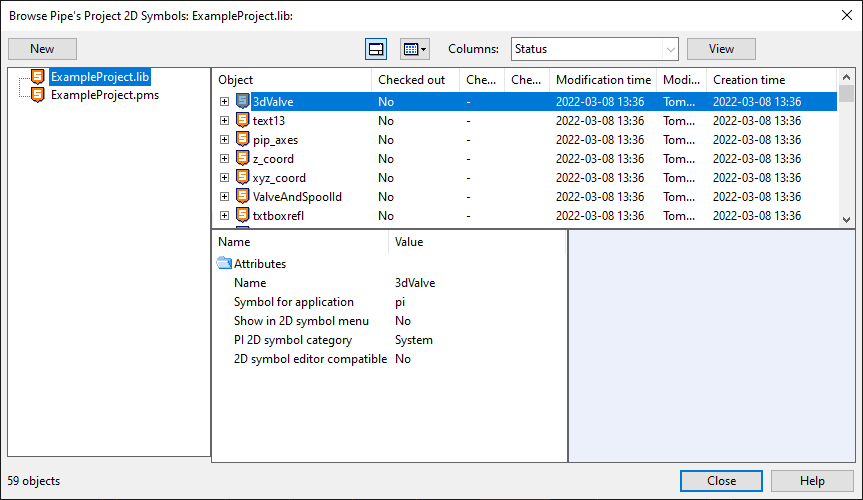Screen dimensions: 863x500
Task: Sort by Modification time column header
Action: coord(603,80)
